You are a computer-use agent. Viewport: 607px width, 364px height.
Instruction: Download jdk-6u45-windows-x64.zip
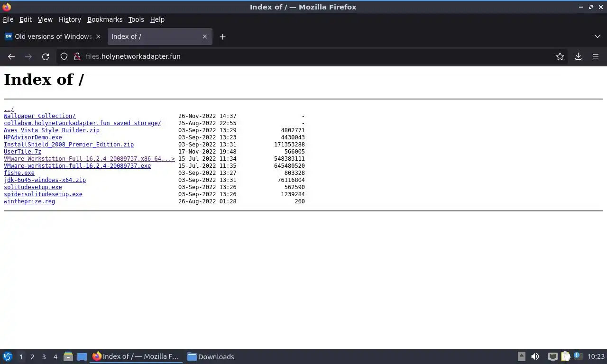pyautogui.click(x=45, y=180)
